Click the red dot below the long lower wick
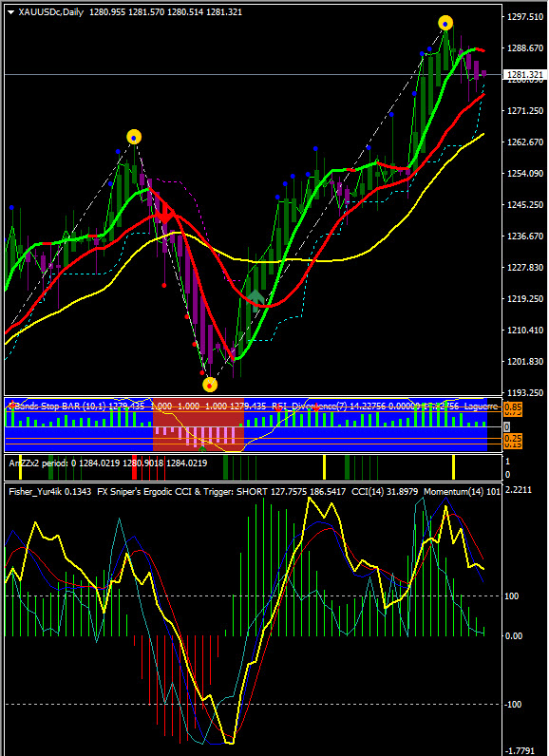The image size is (549, 756). tap(164, 286)
